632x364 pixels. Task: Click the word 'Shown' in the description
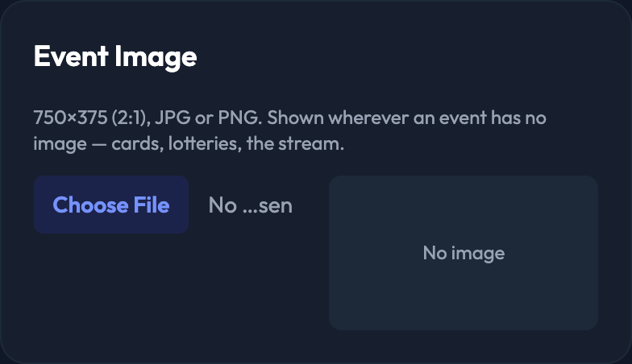[295, 118]
